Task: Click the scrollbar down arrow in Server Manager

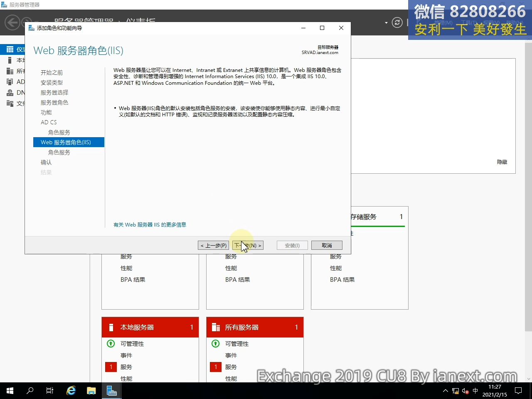Action: pos(529,379)
